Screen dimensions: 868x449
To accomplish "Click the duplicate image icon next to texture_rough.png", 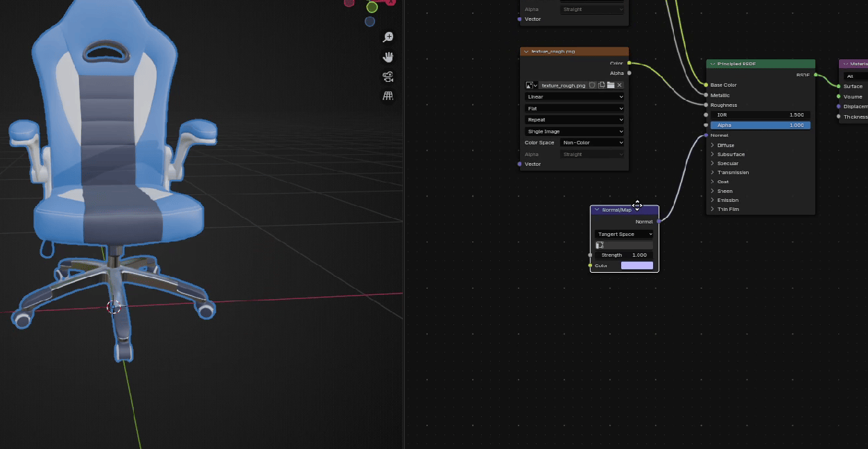I will (x=602, y=85).
